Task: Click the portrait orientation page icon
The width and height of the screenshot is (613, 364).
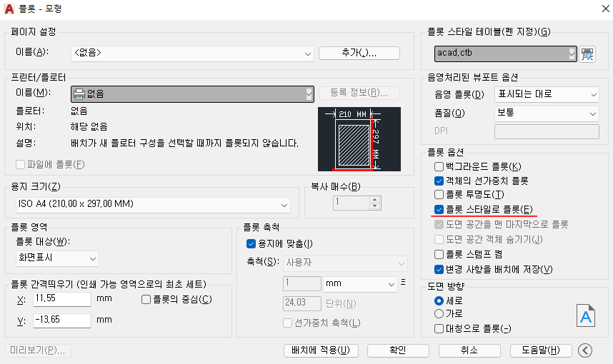Action: point(586,315)
